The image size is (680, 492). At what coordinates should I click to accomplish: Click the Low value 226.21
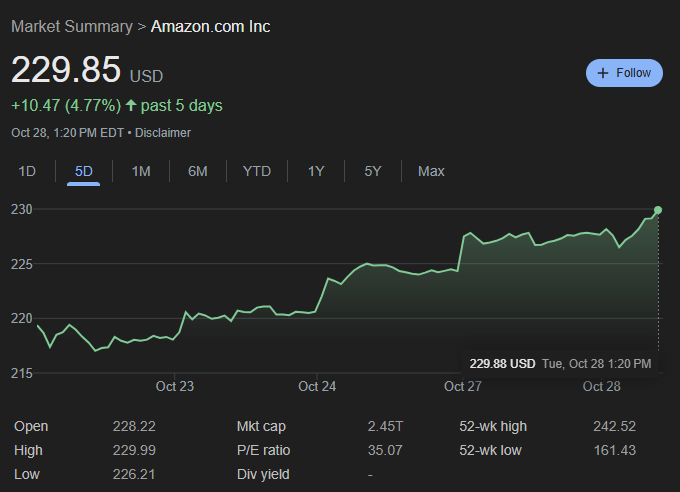(x=134, y=474)
